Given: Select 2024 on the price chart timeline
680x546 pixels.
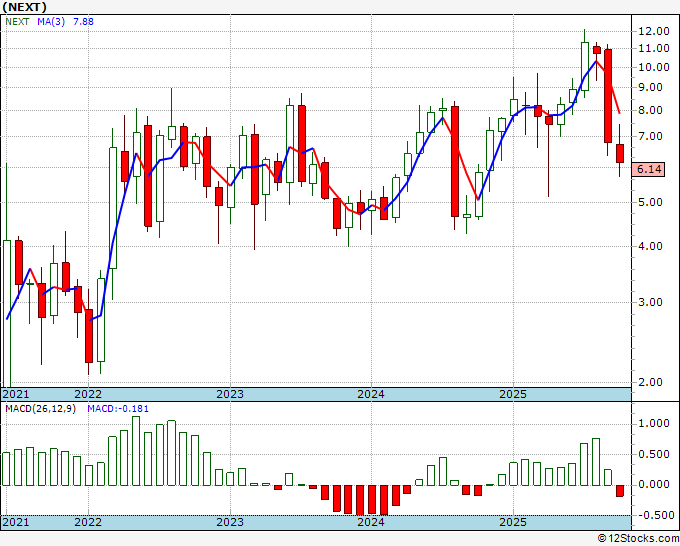Looking at the screenshot, I should click(x=371, y=394).
